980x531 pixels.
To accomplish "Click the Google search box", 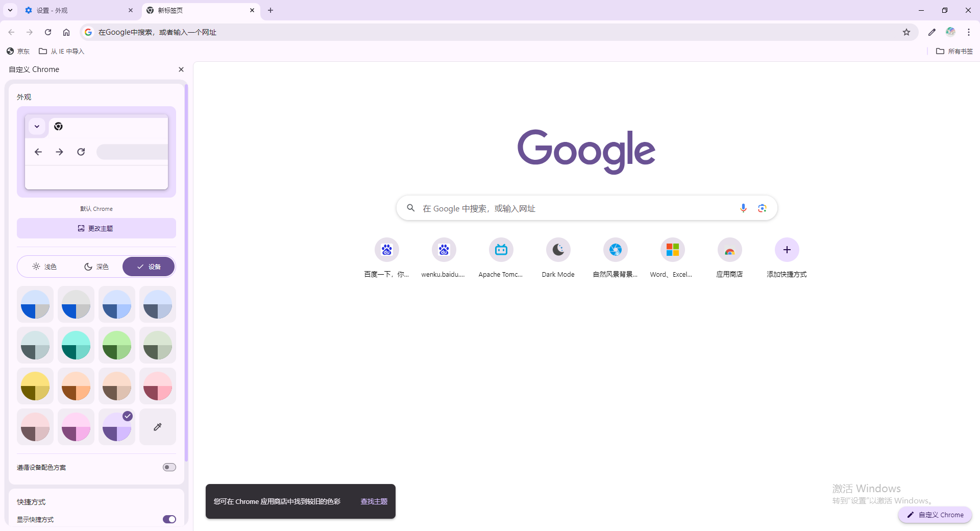I will click(x=587, y=208).
